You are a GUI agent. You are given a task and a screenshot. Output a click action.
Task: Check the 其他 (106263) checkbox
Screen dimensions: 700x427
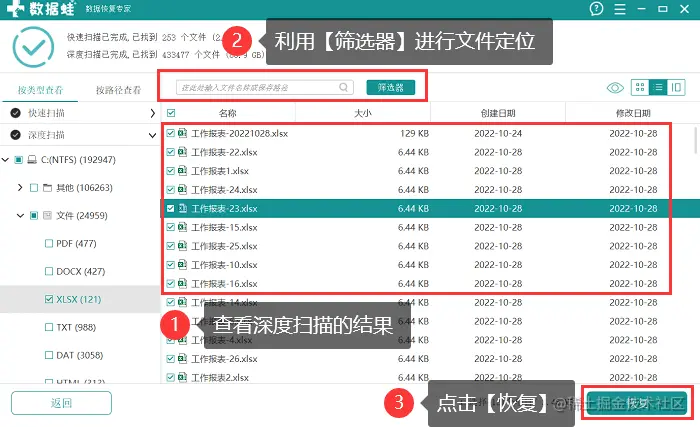tap(33, 188)
